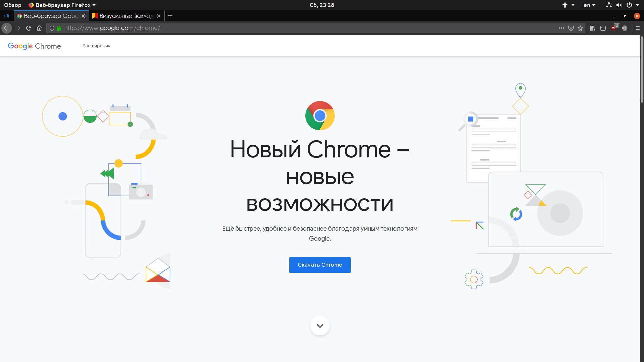Click the volume speaker icon

click(619, 5)
